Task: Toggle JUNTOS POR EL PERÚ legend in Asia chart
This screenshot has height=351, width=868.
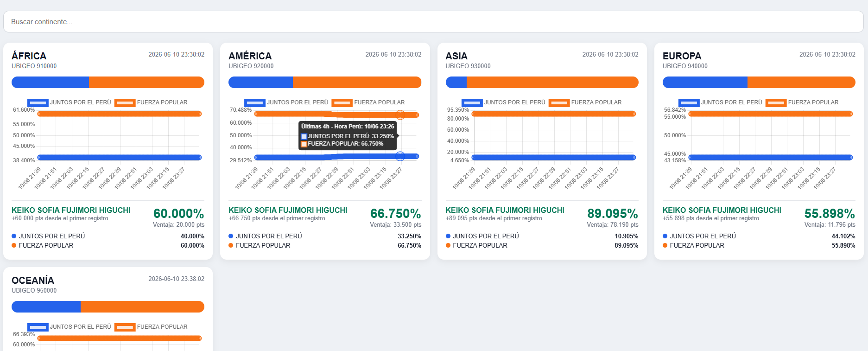Action: (503, 102)
